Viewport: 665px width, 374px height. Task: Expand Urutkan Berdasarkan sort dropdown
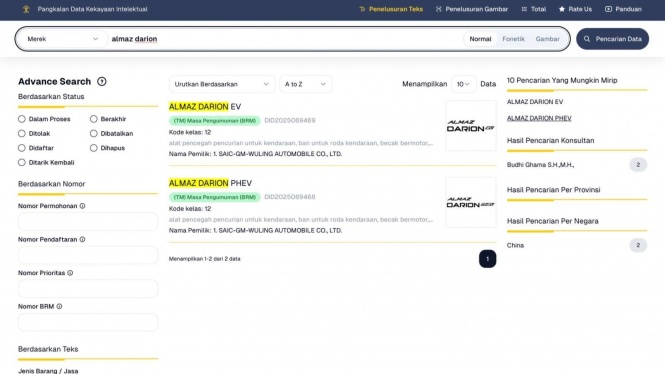click(222, 84)
